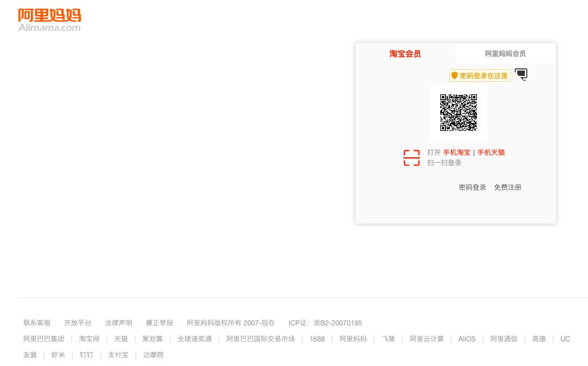Switch to the 阿里妈妈会员 tab

[x=505, y=54]
